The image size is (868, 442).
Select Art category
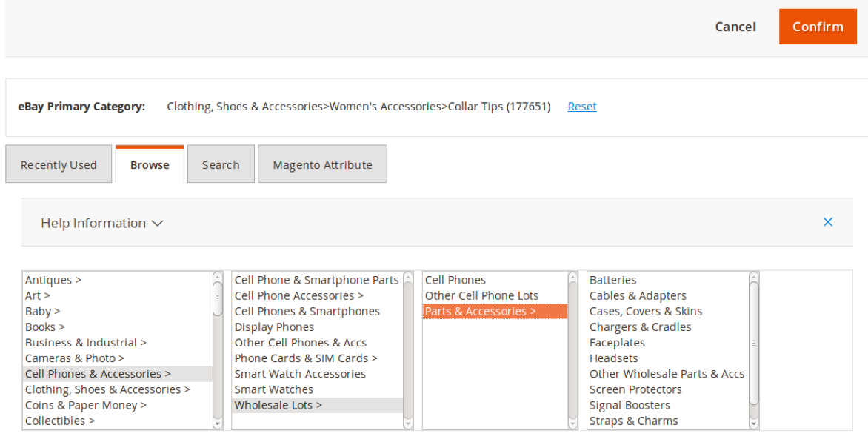(x=117, y=295)
